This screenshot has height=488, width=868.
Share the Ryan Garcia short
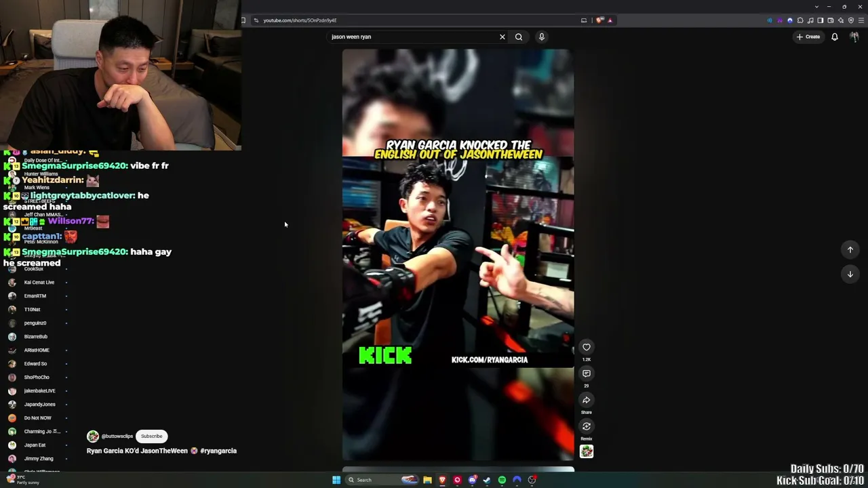[x=587, y=400]
